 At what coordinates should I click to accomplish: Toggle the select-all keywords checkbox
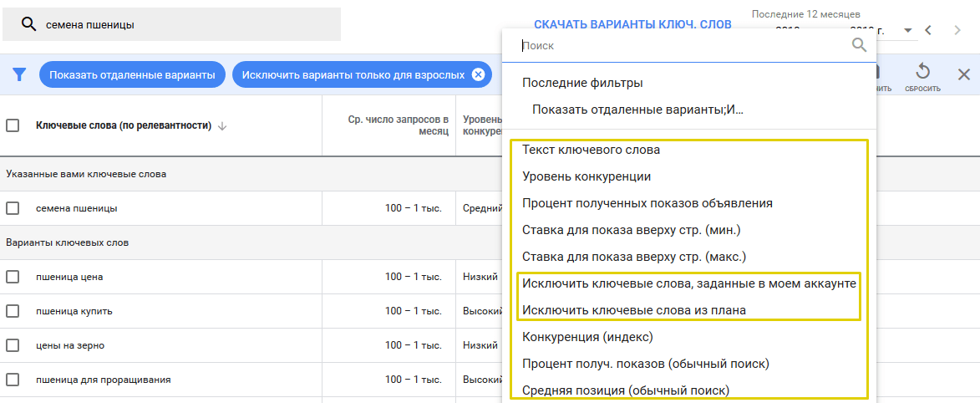tap(13, 125)
